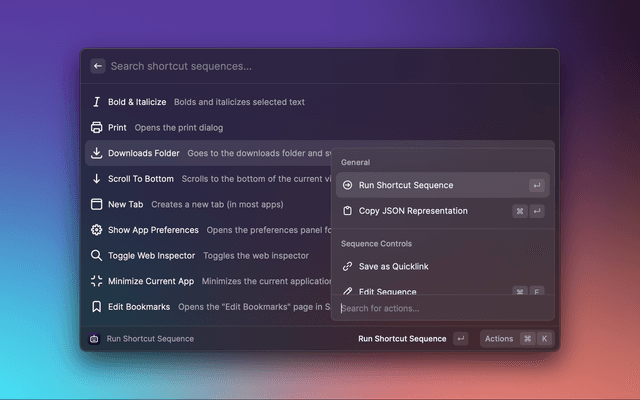The width and height of the screenshot is (640, 400).
Task: Click the command key badge next to Actions
Action: tap(528, 339)
